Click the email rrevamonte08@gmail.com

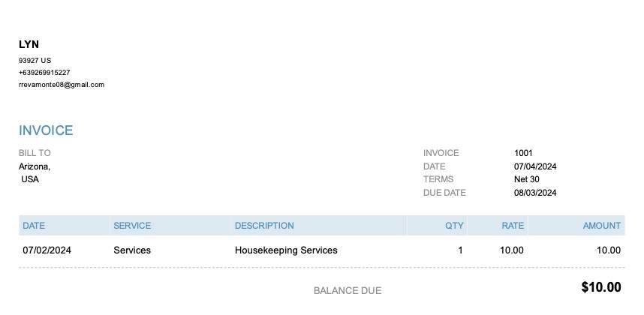62,85
